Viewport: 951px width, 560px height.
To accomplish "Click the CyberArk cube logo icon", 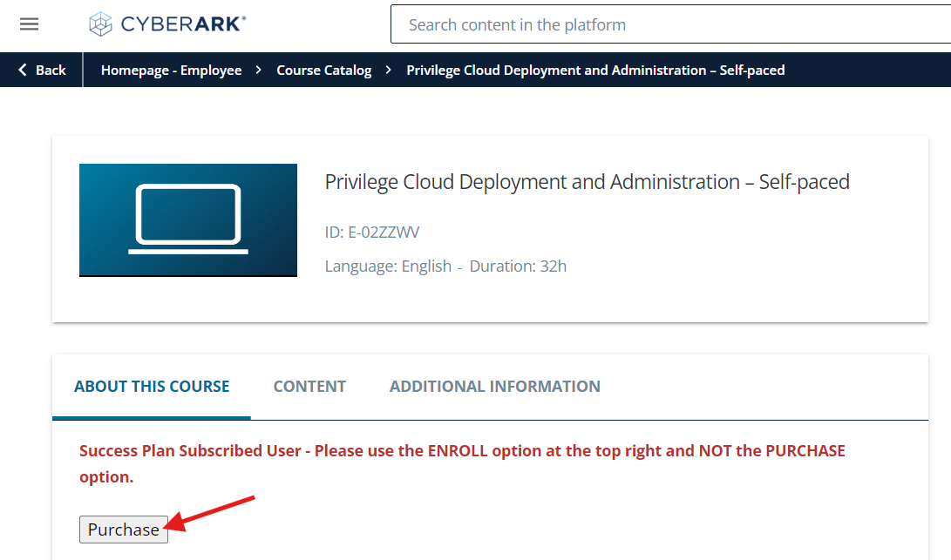I will coord(100,24).
